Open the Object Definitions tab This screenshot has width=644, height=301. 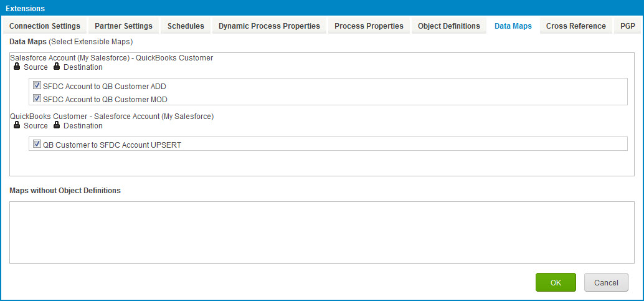449,26
